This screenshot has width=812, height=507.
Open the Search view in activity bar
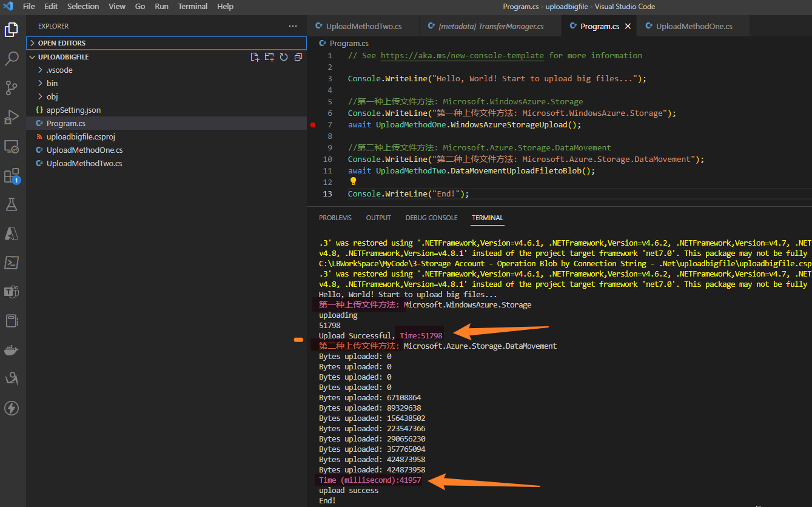coord(12,59)
